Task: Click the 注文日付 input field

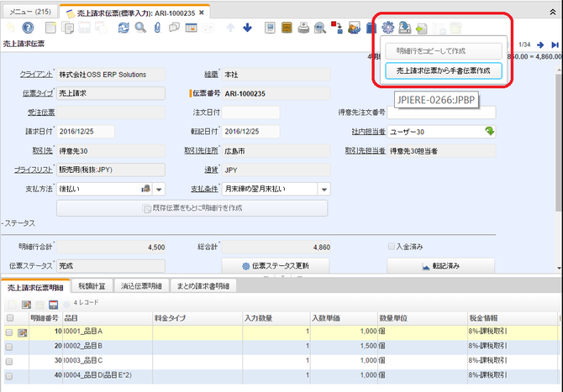Action: point(250,112)
